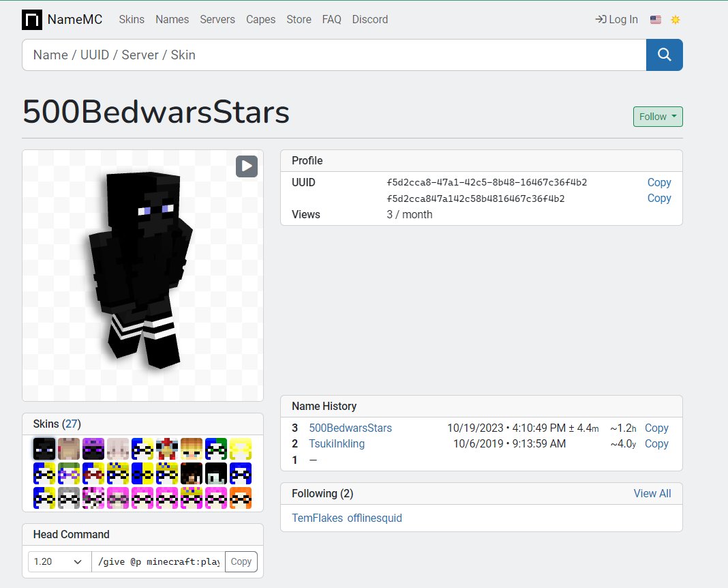This screenshot has height=588, width=728.
Task: Click the magnifying glass search button
Action: tap(664, 55)
